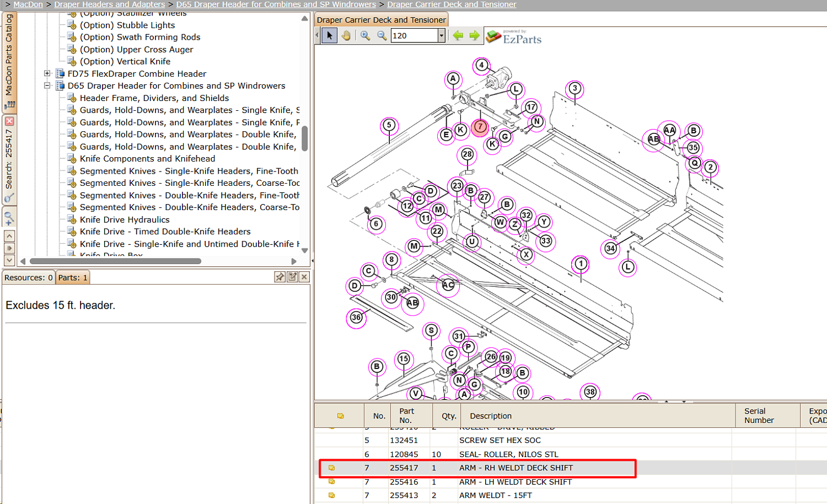Select the arrow pointer tool

click(329, 36)
